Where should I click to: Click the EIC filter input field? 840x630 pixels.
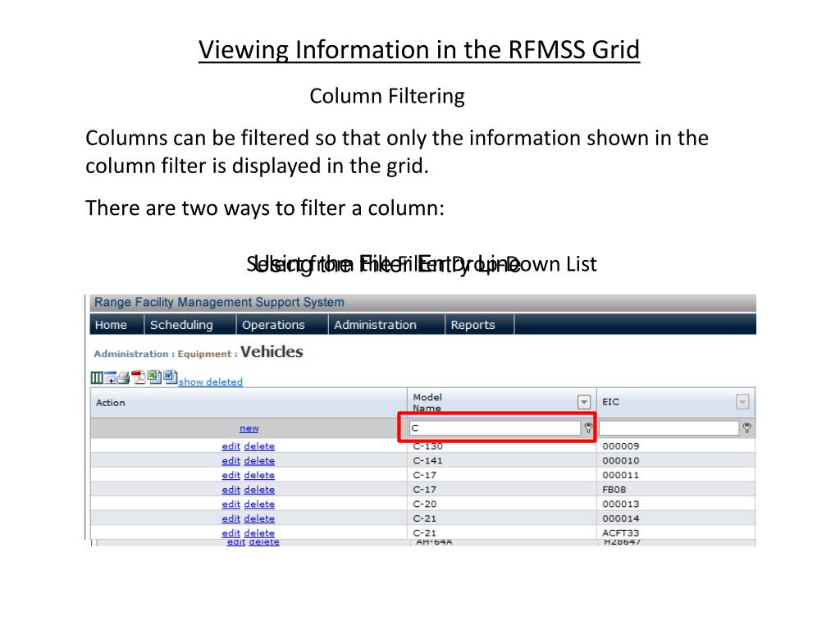click(669, 427)
